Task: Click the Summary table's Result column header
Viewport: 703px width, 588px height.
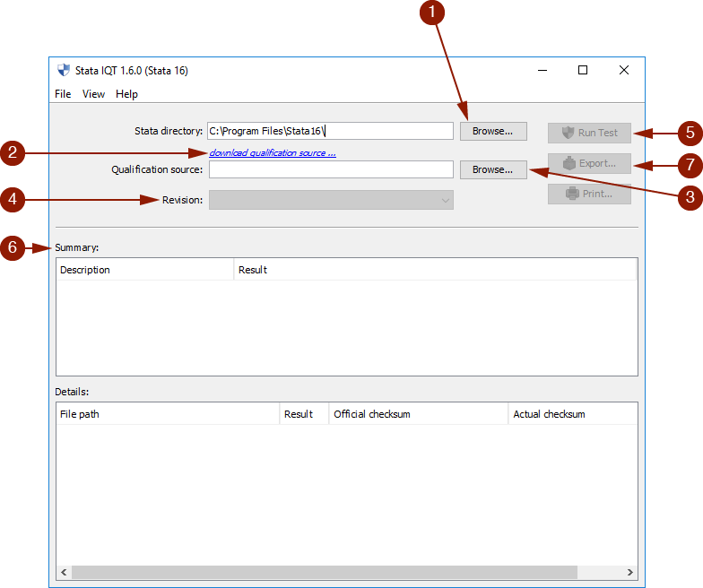Action: [x=435, y=270]
